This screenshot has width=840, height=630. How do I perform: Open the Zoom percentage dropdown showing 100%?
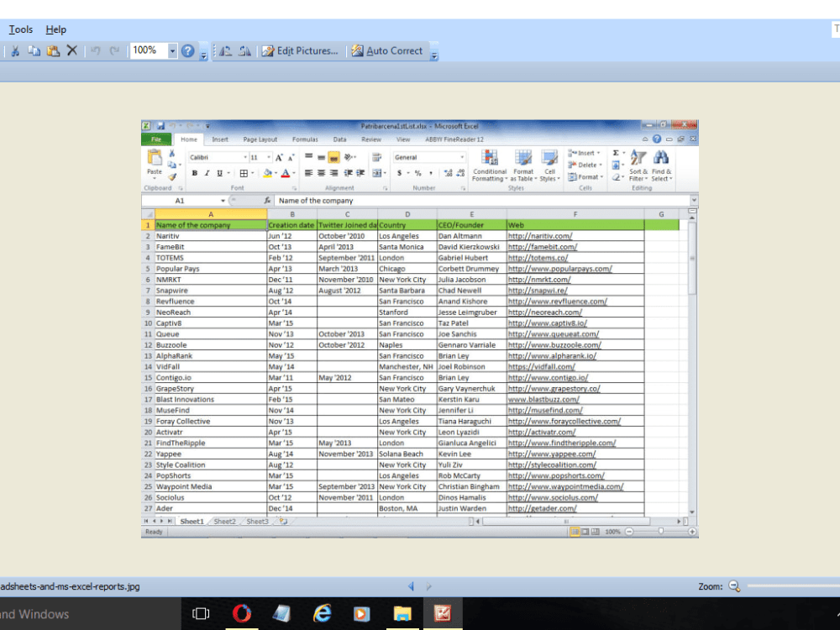pos(172,51)
